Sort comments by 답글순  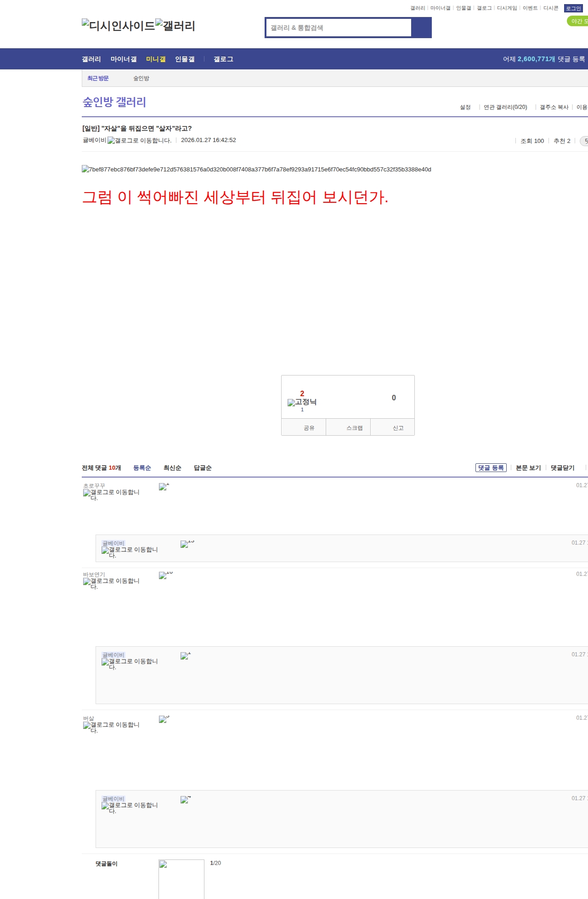(203, 468)
